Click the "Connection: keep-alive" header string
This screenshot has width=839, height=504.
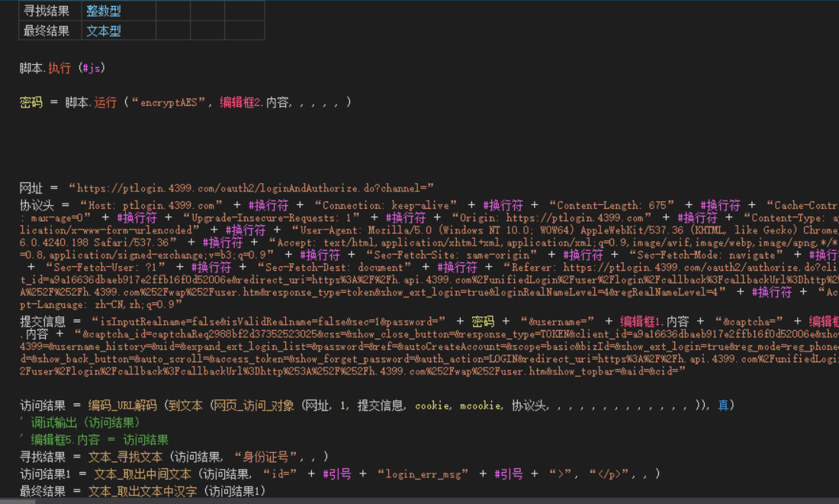tap(384, 206)
